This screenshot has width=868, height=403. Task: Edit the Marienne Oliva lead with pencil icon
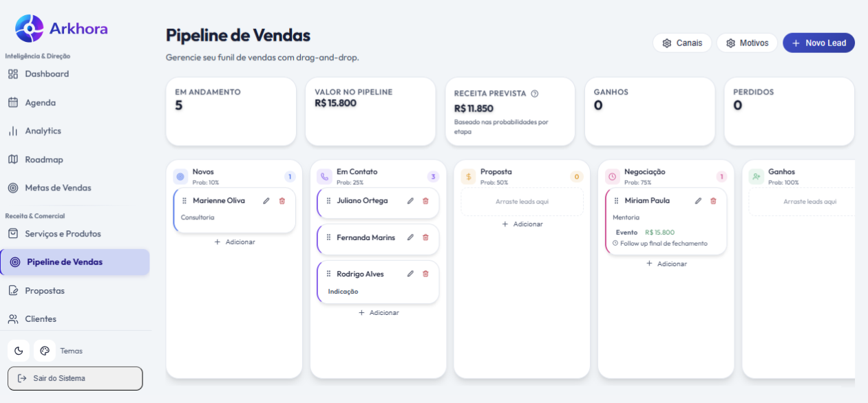coord(266,201)
